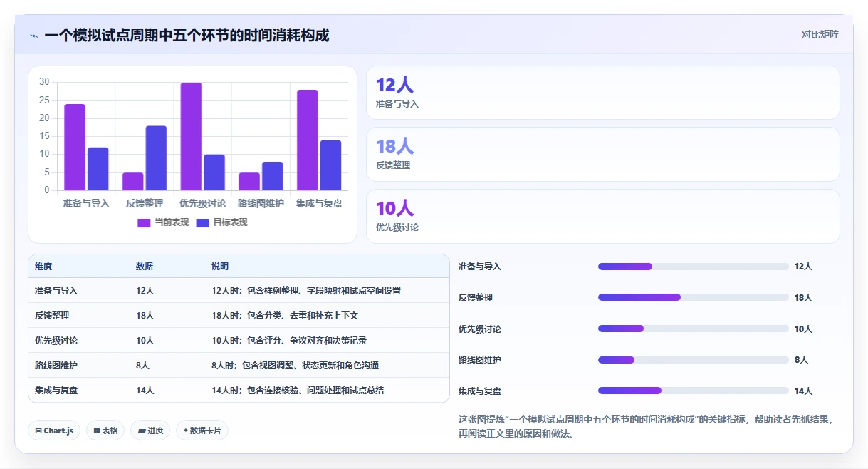Viewport: 868px width, 469px height.
Task: Click the main title 一个模拟试点周期中五个环节的时间消耗构成
Action: (187, 35)
